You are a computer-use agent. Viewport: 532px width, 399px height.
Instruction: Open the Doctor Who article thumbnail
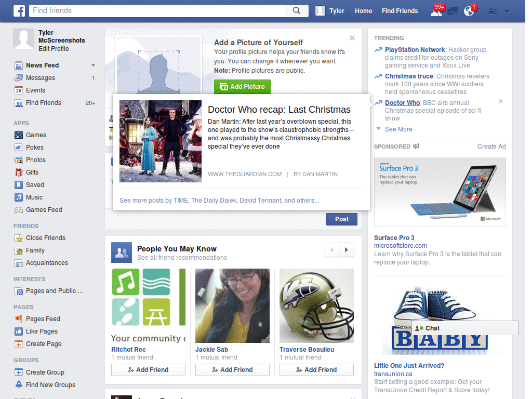[x=161, y=141]
